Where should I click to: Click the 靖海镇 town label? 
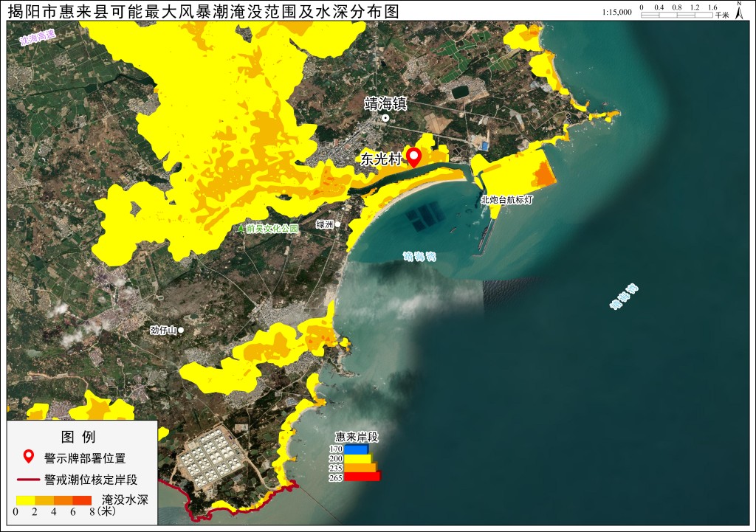pos(385,103)
